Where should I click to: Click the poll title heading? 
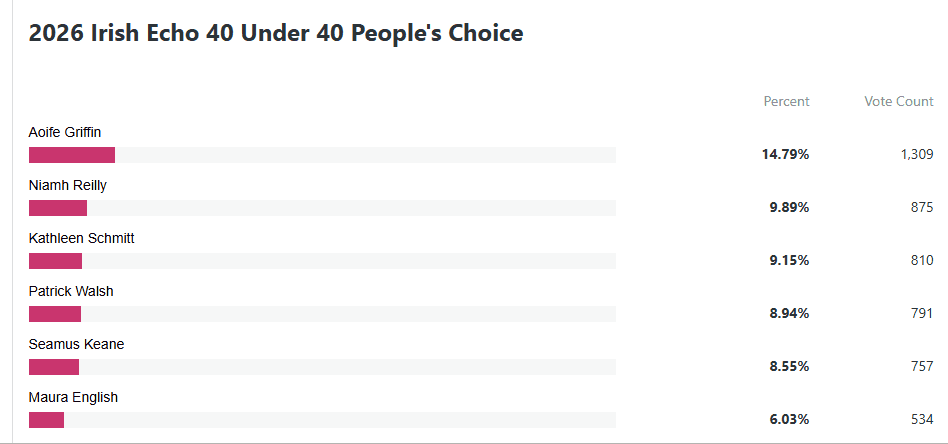[x=276, y=33]
